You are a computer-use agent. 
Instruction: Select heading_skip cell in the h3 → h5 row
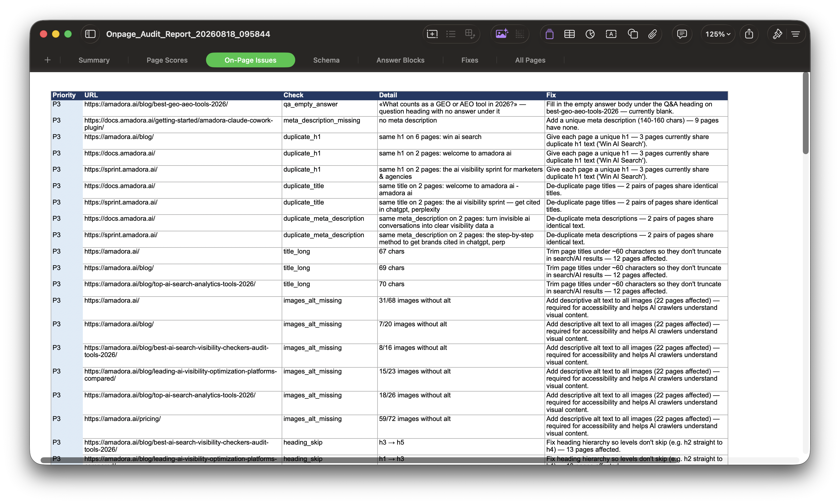point(329,446)
